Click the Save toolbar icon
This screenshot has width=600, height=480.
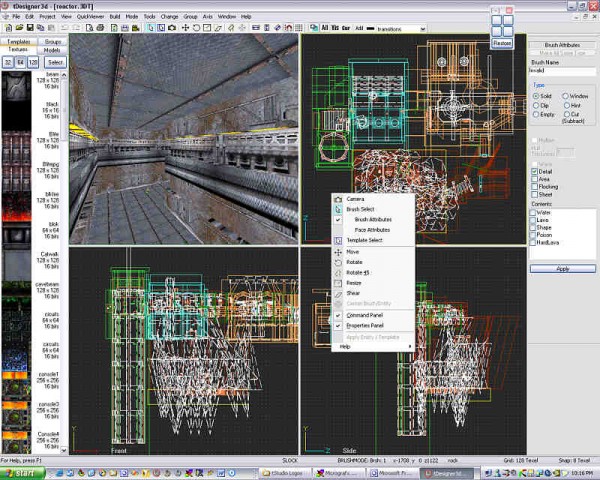coord(28,29)
